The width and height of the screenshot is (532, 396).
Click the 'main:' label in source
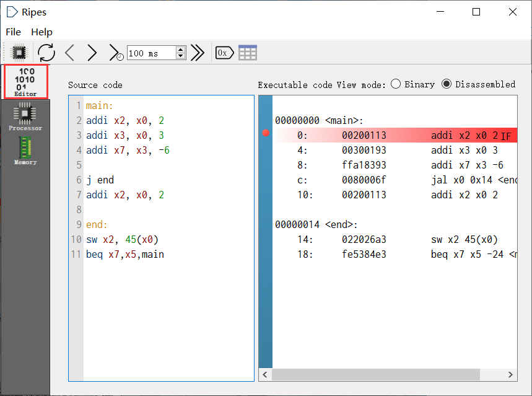coord(99,105)
